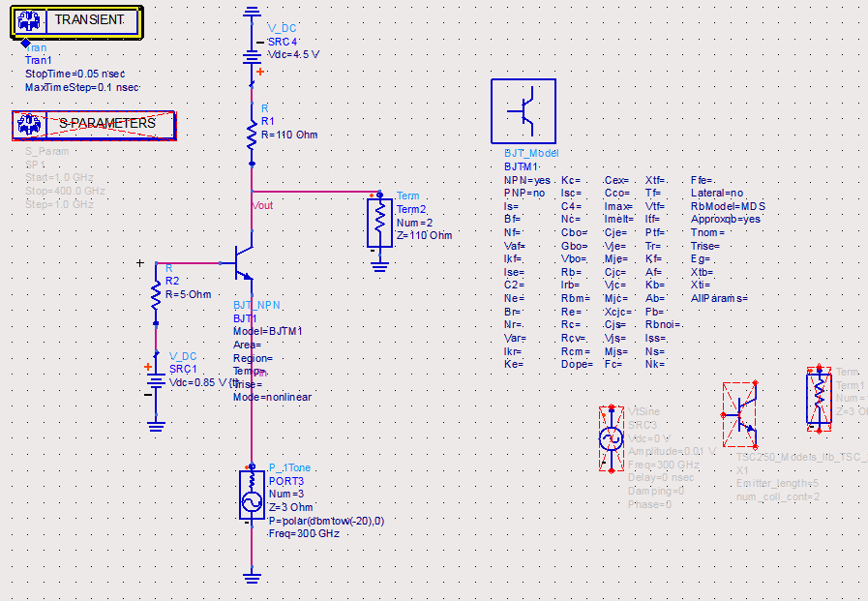Image resolution: width=868 pixels, height=601 pixels.
Task: Click the Mode=nonlinear parameter text
Action: pos(272,398)
